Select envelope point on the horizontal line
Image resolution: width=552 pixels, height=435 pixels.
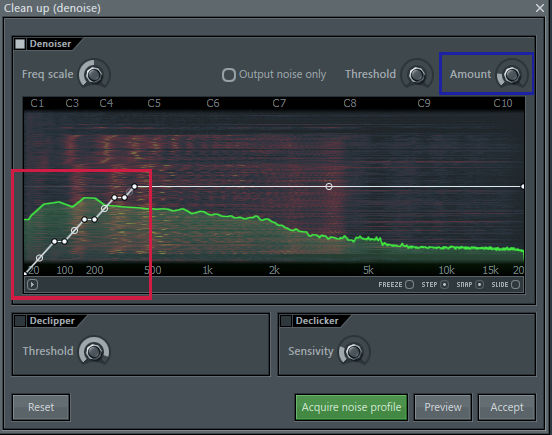tap(329, 187)
